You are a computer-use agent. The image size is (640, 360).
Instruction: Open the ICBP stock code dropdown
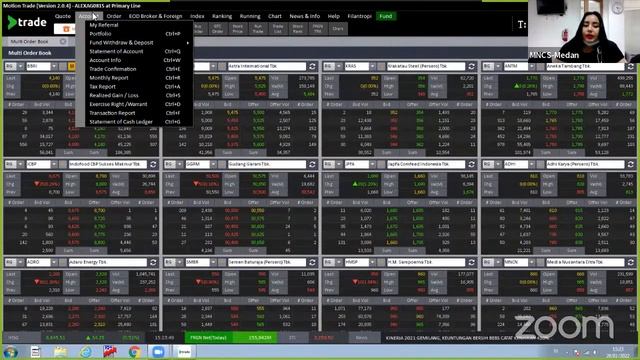[54, 164]
